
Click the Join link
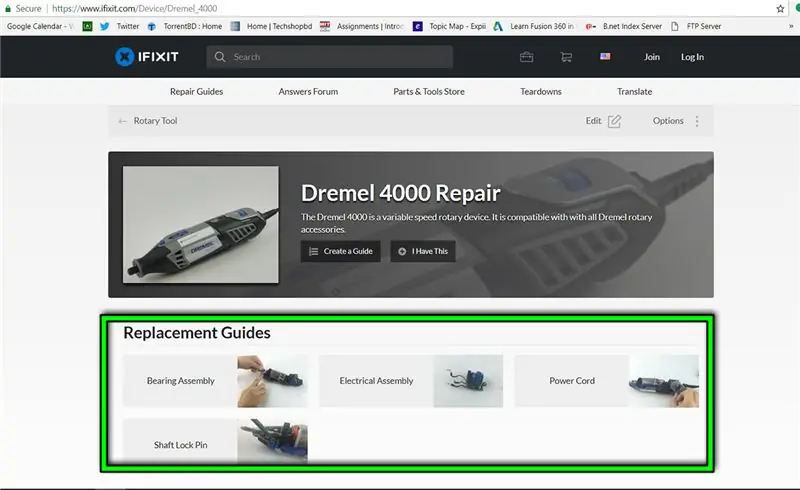coord(652,57)
